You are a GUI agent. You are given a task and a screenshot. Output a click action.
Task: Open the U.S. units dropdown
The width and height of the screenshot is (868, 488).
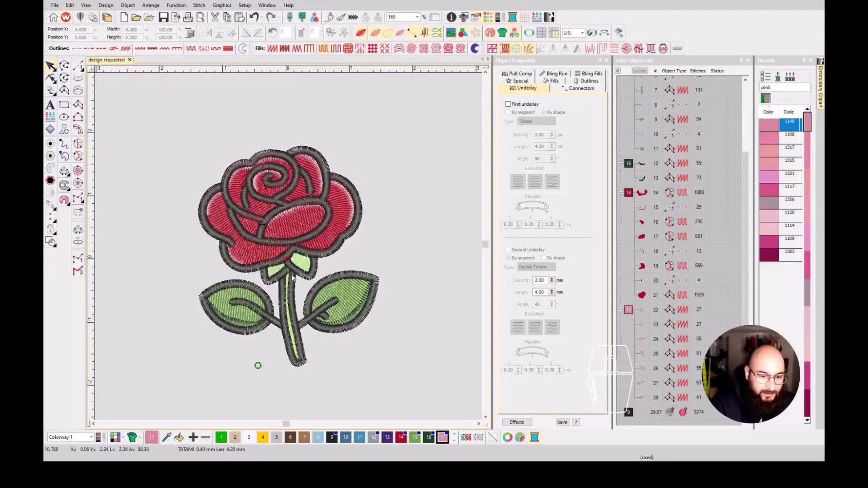tap(582, 33)
